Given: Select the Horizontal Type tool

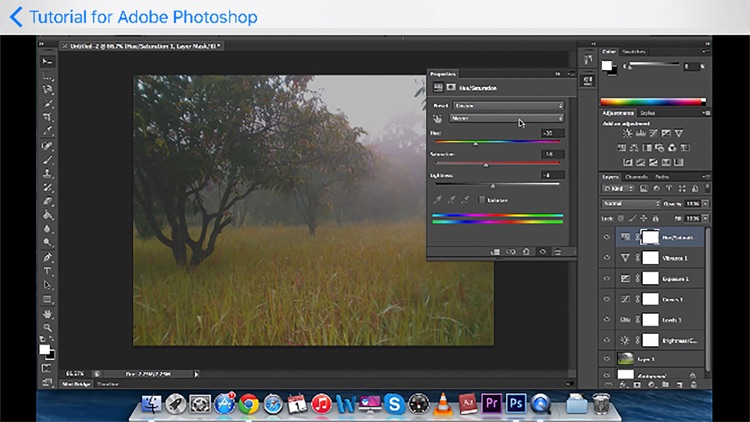Looking at the screenshot, I should pos(47,271).
